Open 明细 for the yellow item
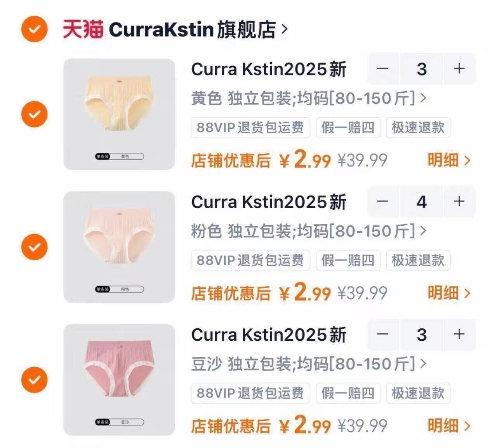Screen dimensions: 497x448 pos(449,160)
